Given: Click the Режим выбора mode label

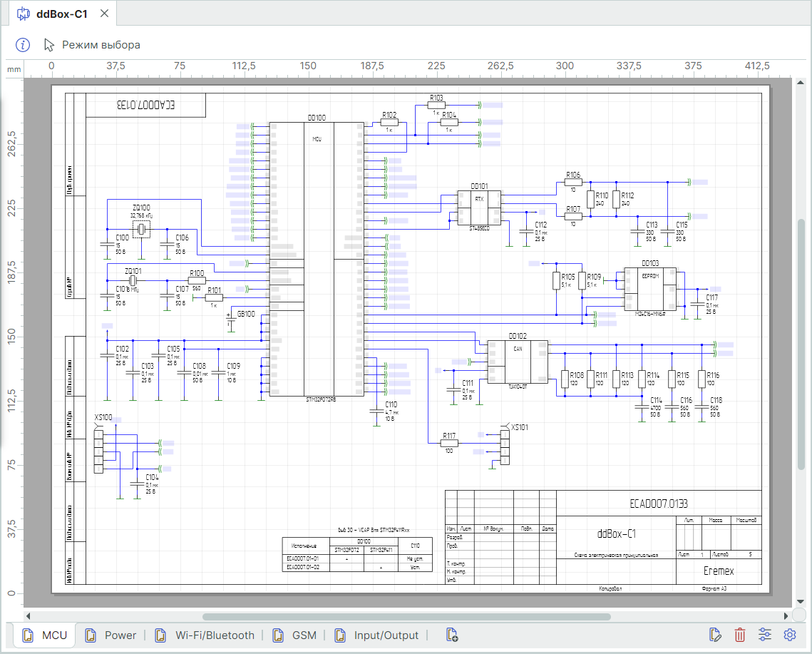Looking at the screenshot, I should [x=101, y=45].
